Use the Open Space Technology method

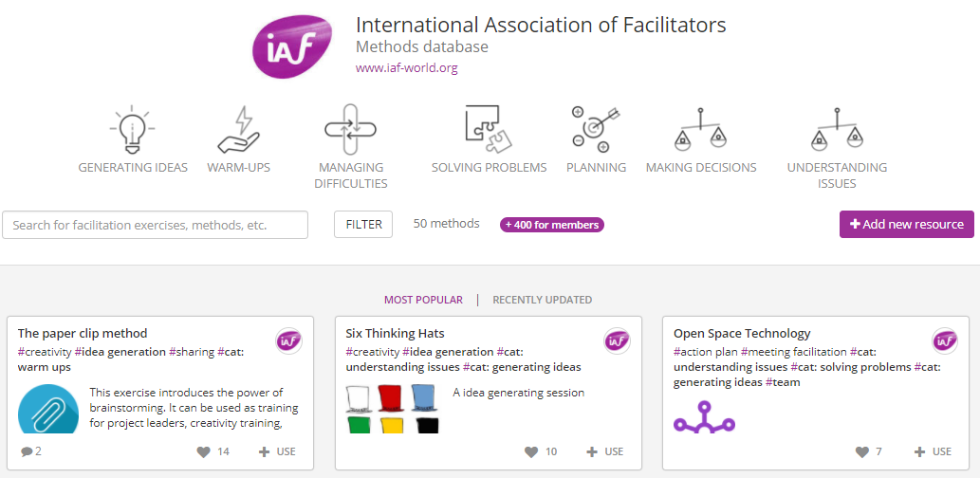coord(933,451)
